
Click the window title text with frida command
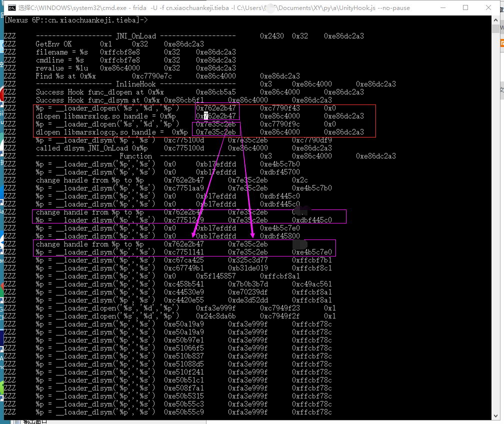pos(214,7)
